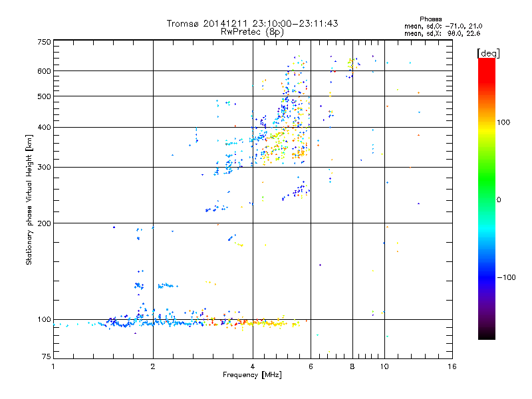Click the black bottom of the colorbar
532x399 pixels.
(x=487, y=334)
